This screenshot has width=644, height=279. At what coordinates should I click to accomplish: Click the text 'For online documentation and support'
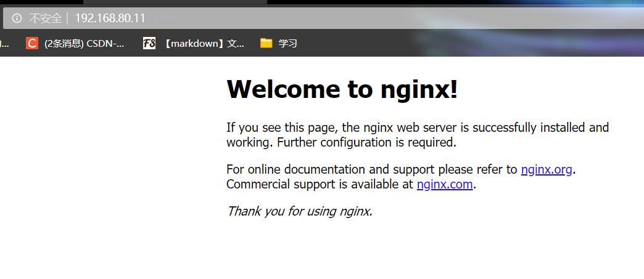click(x=331, y=169)
